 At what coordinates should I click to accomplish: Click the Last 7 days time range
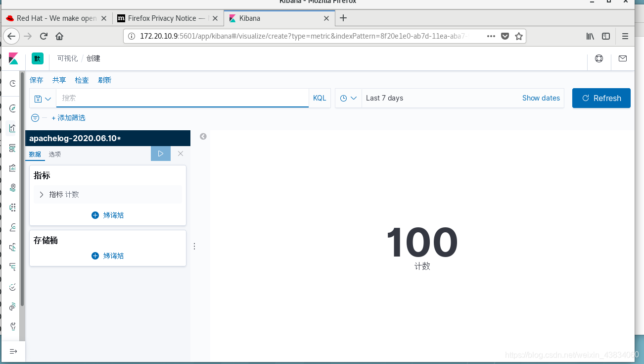[385, 98]
